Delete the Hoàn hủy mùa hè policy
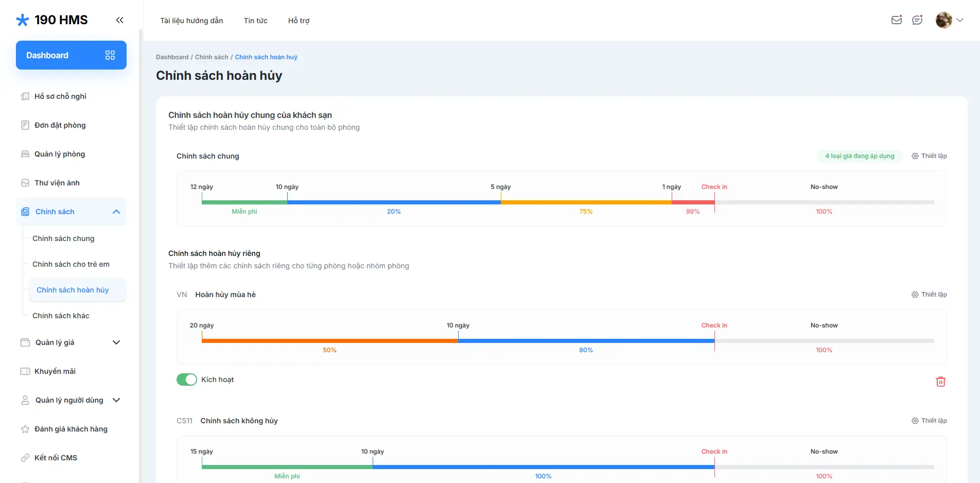 click(x=940, y=382)
